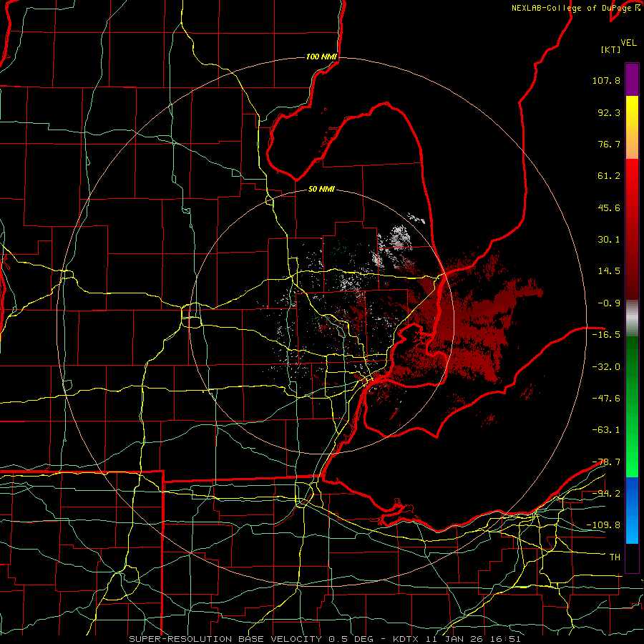Select the 107.8 scale value
Image resolution: width=644 pixels, height=644 pixels.
[606, 80]
